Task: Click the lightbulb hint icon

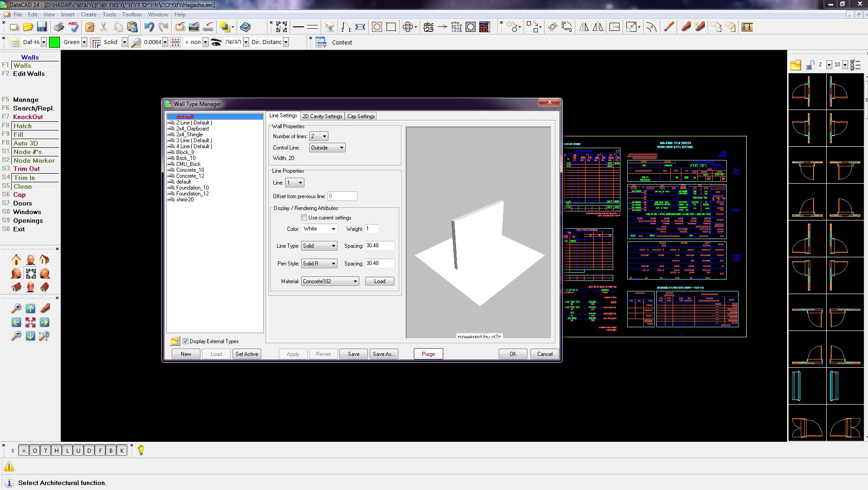Action: pyautogui.click(x=141, y=450)
